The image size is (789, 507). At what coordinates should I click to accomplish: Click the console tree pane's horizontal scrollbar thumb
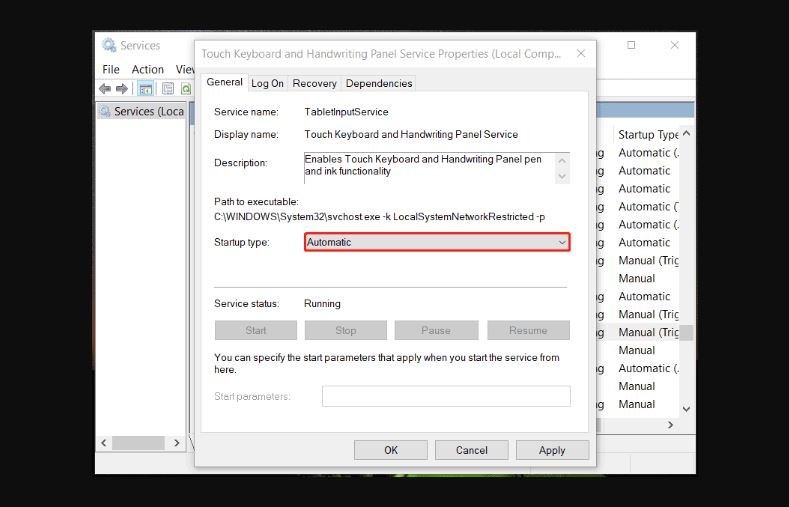(x=138, y=443)
